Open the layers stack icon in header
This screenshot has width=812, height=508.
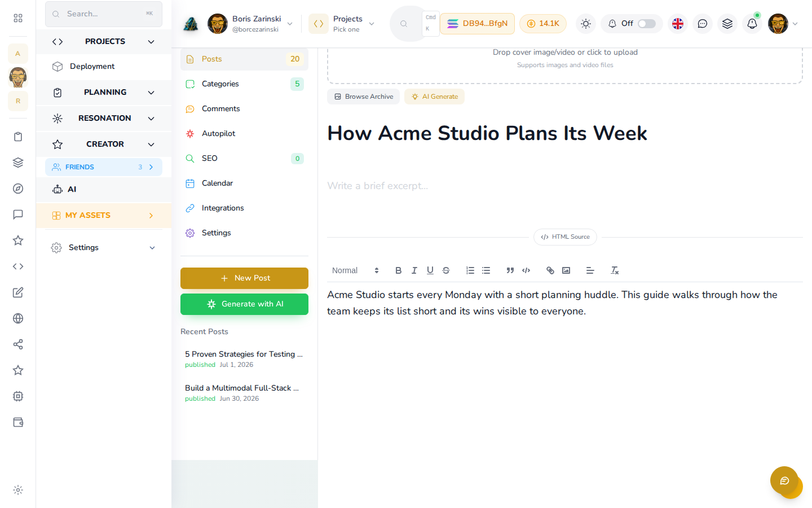(x=727, y=24)
